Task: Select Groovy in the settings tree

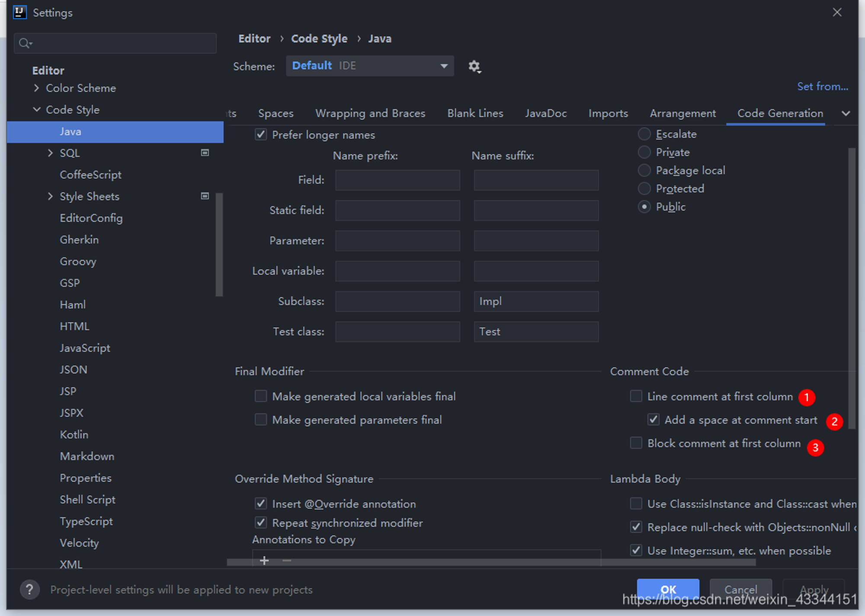Action: point(78,261)
